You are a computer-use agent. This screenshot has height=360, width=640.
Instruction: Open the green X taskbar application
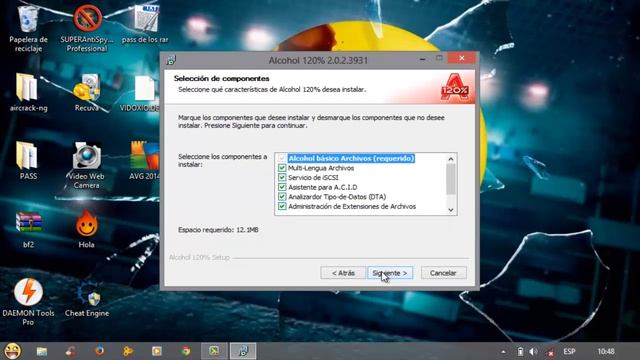[214, 351]
